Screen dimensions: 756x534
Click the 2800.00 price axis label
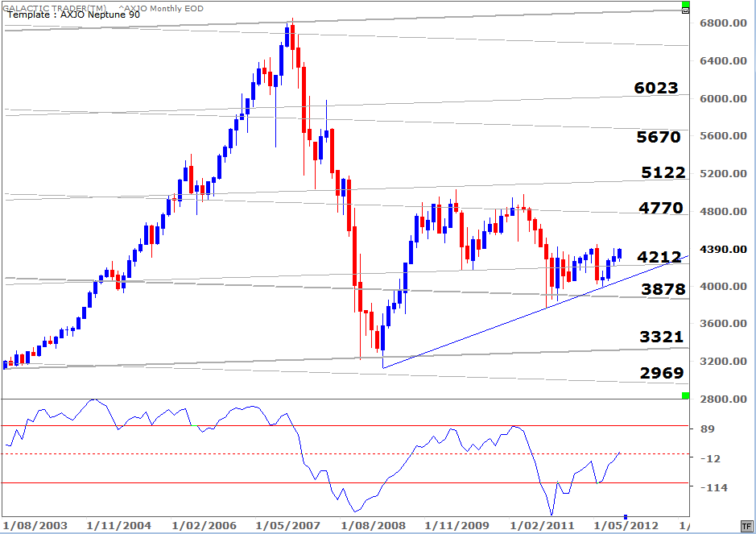click(x=723, y=399)
